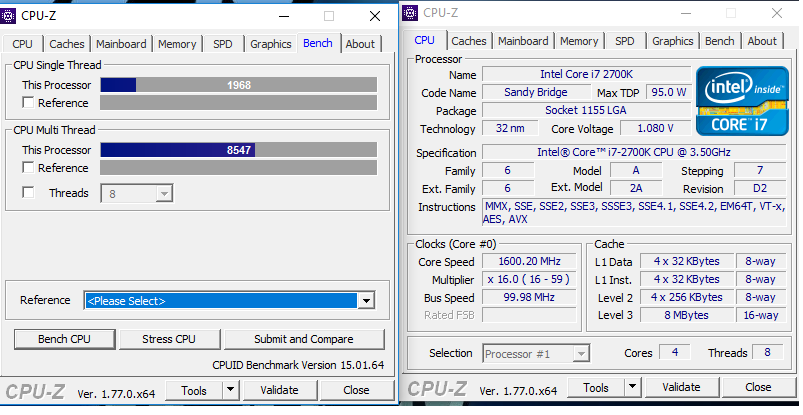Open Tools dropdown arrow in left window
Image resolution: width=803 pixels, height=415 pixels.
click(x=230, y=390)
